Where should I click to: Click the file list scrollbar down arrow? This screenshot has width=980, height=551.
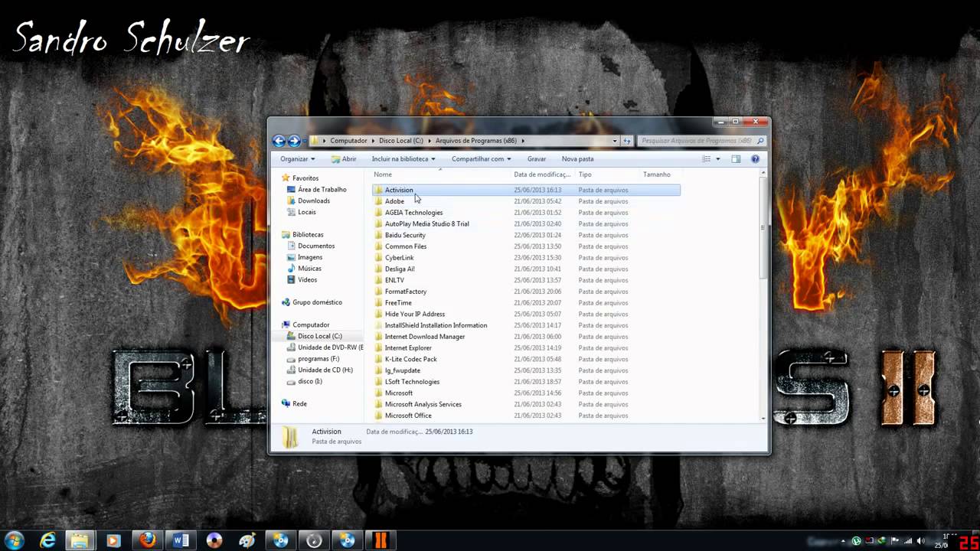click(x=763, y=418)
